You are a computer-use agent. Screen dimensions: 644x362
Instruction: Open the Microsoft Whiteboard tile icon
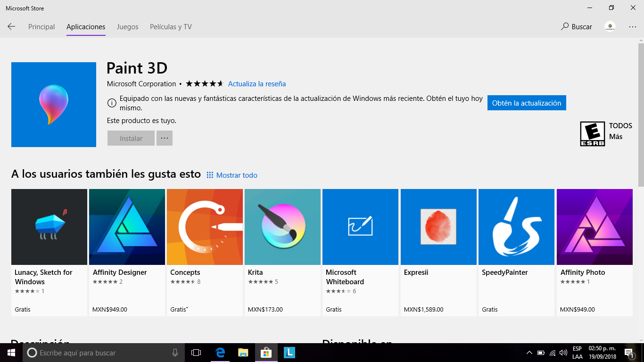(x=360, y=227)
